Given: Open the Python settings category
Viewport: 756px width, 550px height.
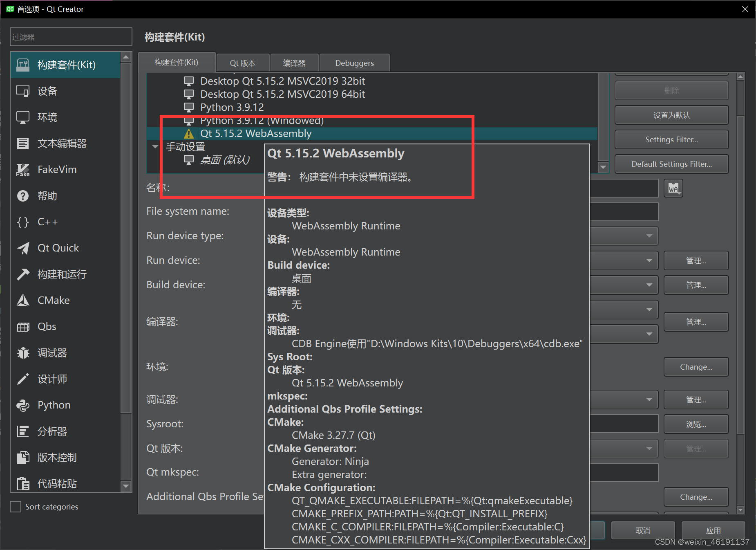Looking at the screenshot, I should point(65,405).
